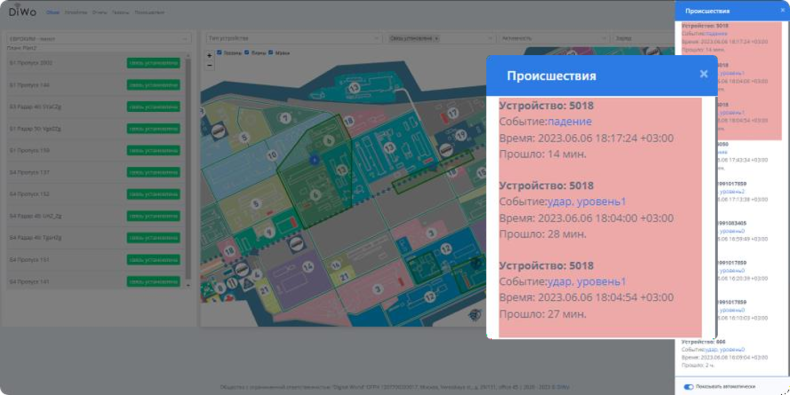Select the blue device marker on the map
Image resolution: width=790 pixels, height=395 pixels.
tap(313, 160)
